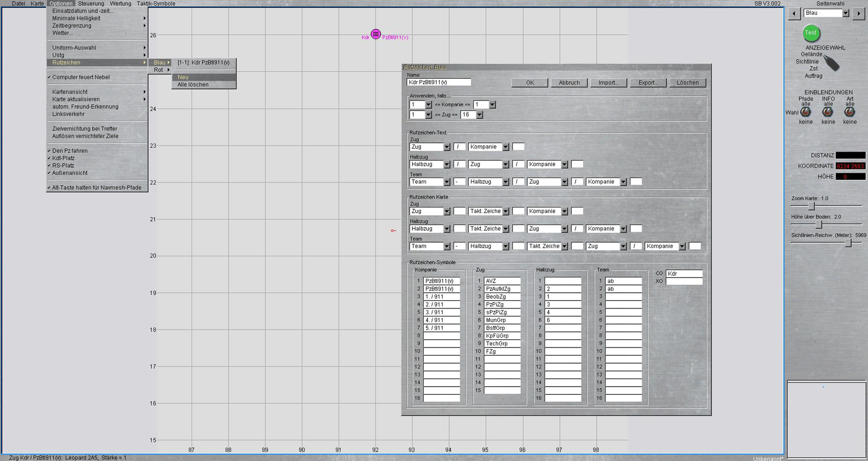Toggle the Pfade overlay knob

click(x=806, y=112)
